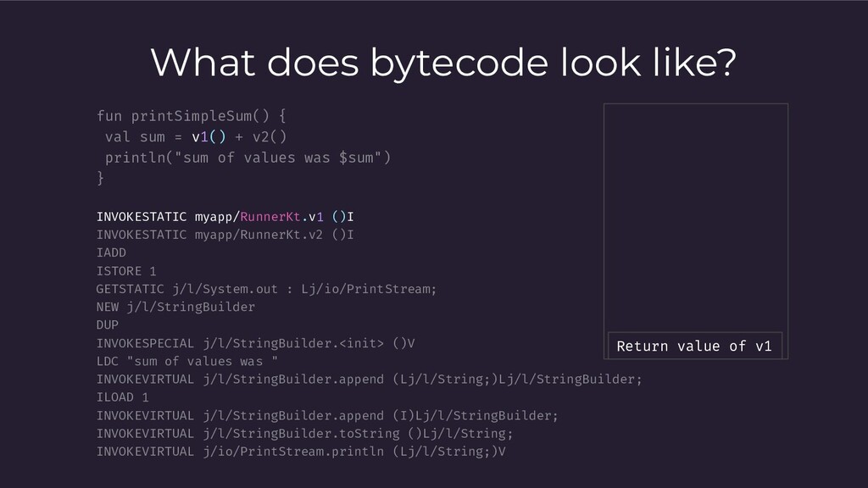Click the 'val sum = v1() + v2()' line

196,136
